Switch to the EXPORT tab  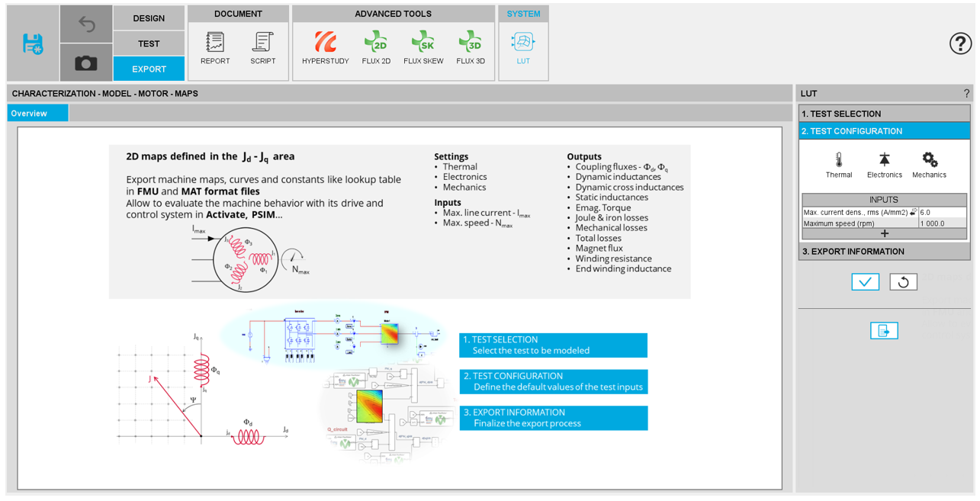coord(149,69)
